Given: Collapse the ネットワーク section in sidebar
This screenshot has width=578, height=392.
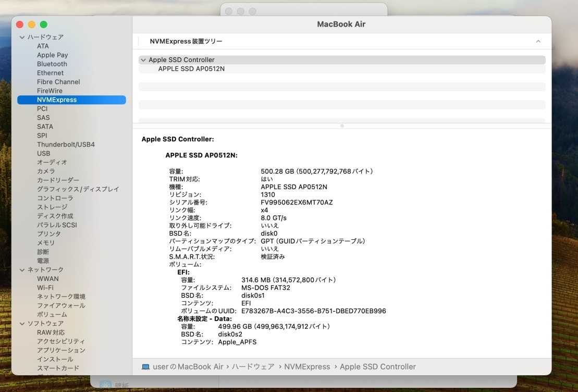Looking at the screenshot, I should point(22,270).
